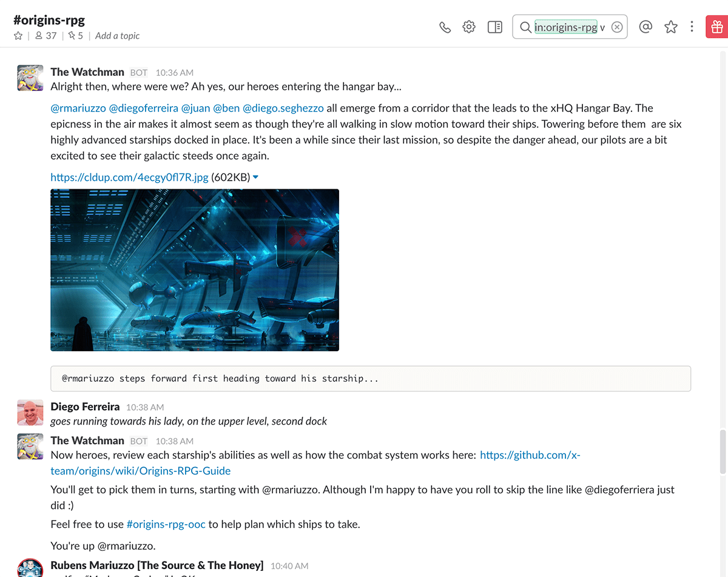Click the 10:38 AM timestamp on Diego's message
This screenshot has width=728, height=577.
145,407
